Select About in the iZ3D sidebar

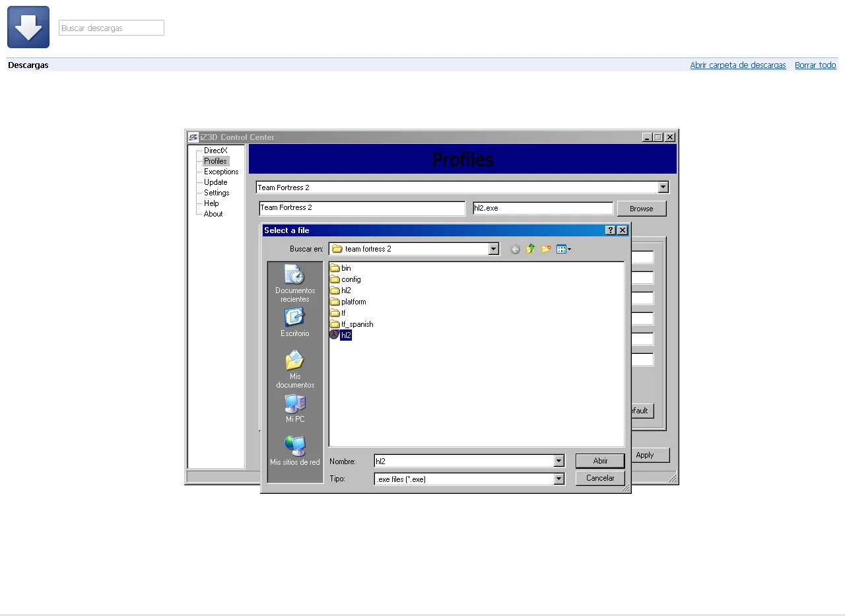pos(213,214)
